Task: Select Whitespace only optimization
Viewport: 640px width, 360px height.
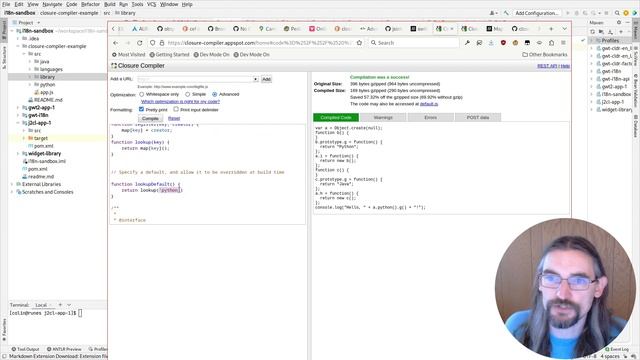Action: coord(142,94)
